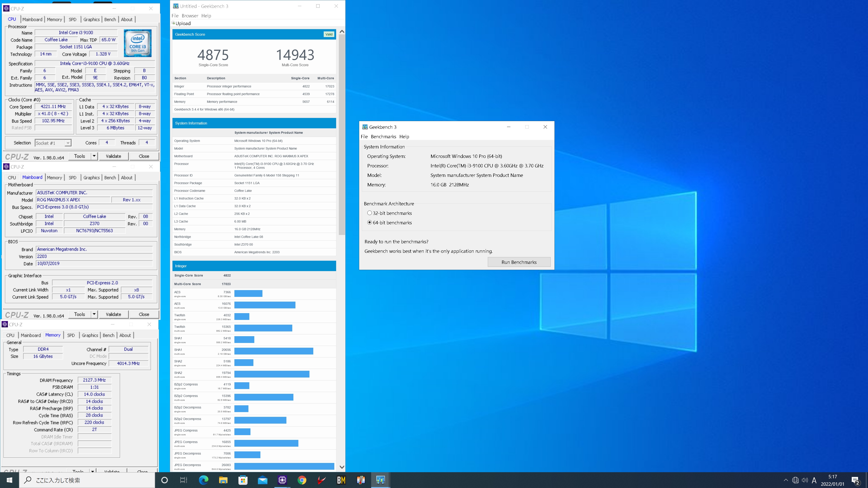Click the BIOS date 10/07/2019 field
Viewport: 868px width, 488px height.
point(94,263)
